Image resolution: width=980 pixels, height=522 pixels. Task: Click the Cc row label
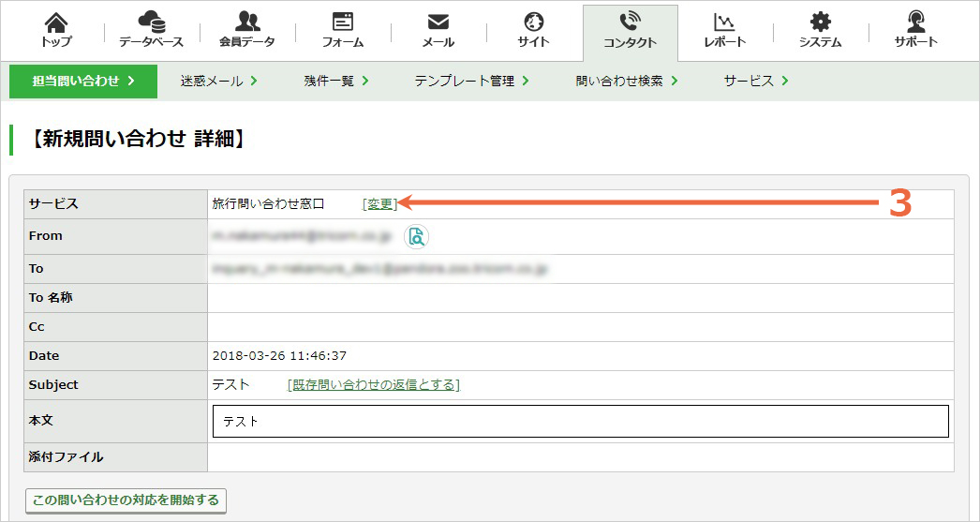coord(37,327)
